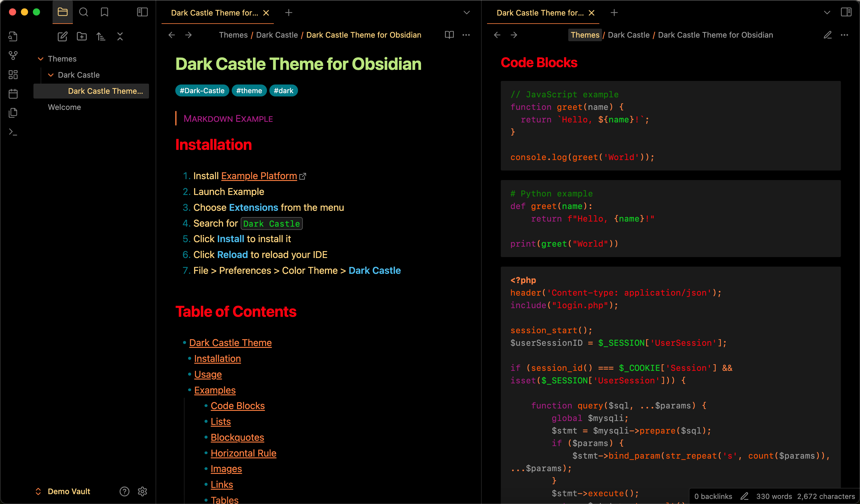Collapse the Themes folder

point(41,59)
